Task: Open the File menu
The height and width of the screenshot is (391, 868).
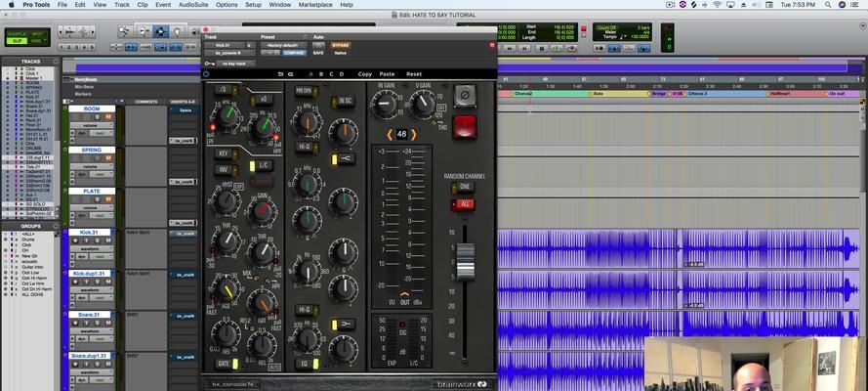Action: tap(62, 5)
